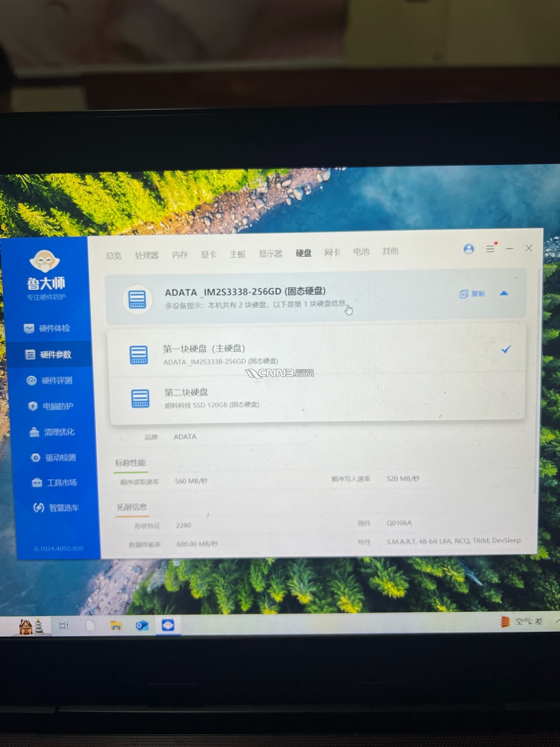Click the 第二块硬盘 disk icon
The width and height of the screenshot is (560, 747).
coord(140,399)
